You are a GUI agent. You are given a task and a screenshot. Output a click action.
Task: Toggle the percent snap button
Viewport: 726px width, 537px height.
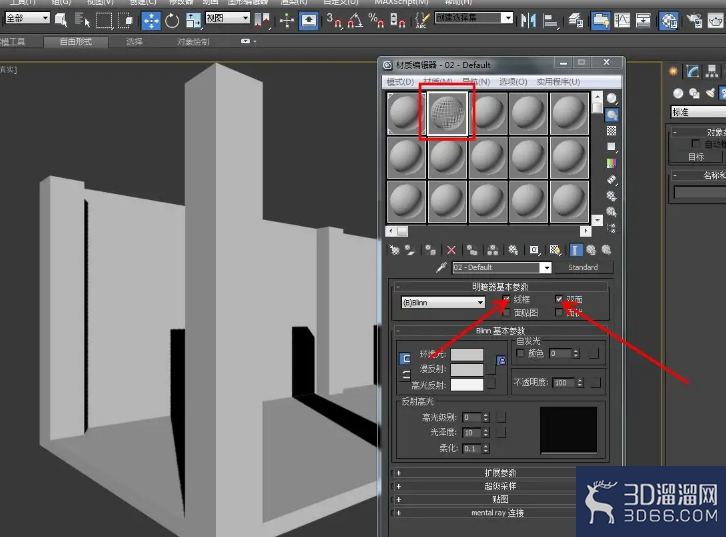point(376,20)
